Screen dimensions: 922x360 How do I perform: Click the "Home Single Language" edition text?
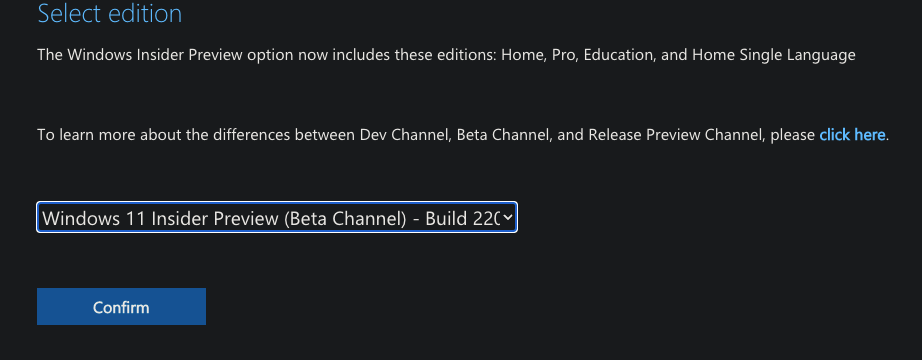(x=774, y=55)
